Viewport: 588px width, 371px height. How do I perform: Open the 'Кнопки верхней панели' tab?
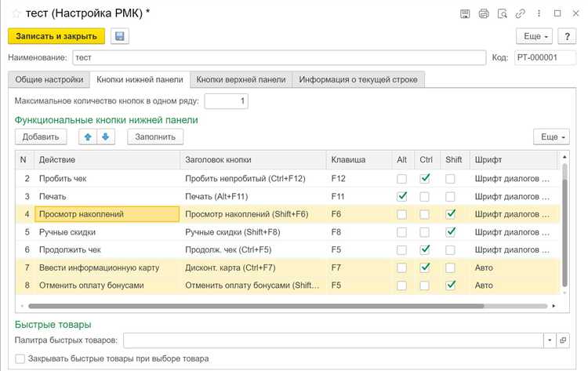click(241, 79)
